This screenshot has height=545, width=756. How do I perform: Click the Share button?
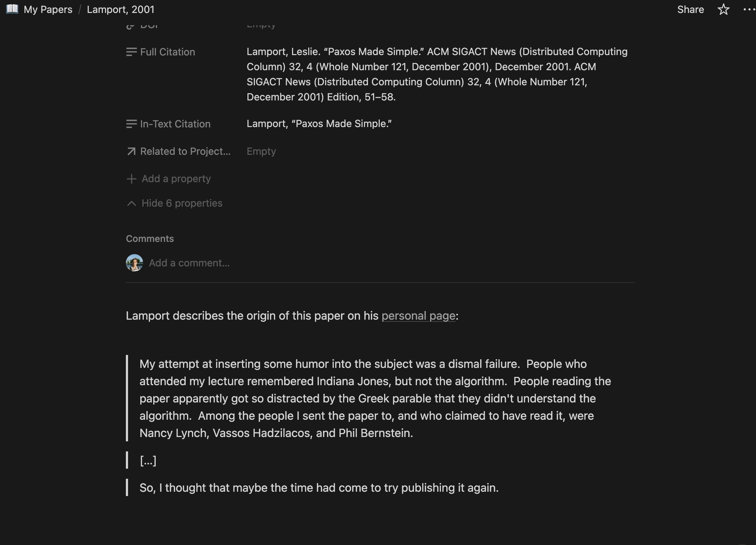click(x=690, y=9)
